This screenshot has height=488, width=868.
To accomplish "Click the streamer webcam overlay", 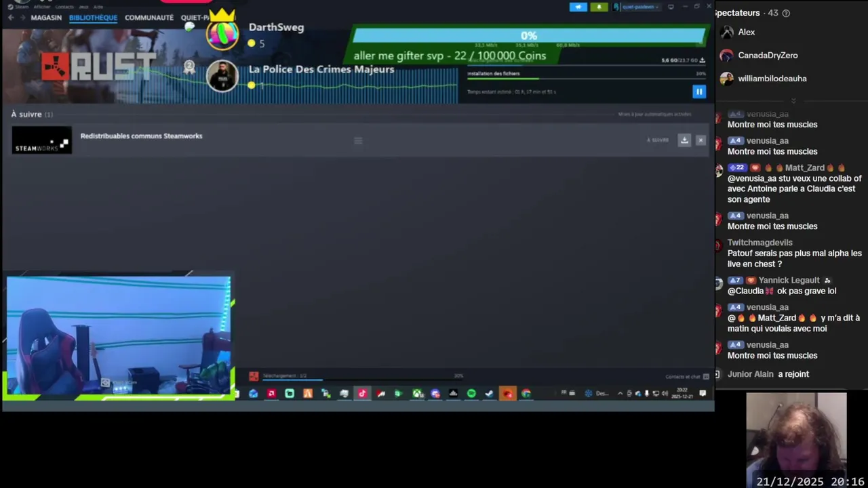I will coord(119,336).
